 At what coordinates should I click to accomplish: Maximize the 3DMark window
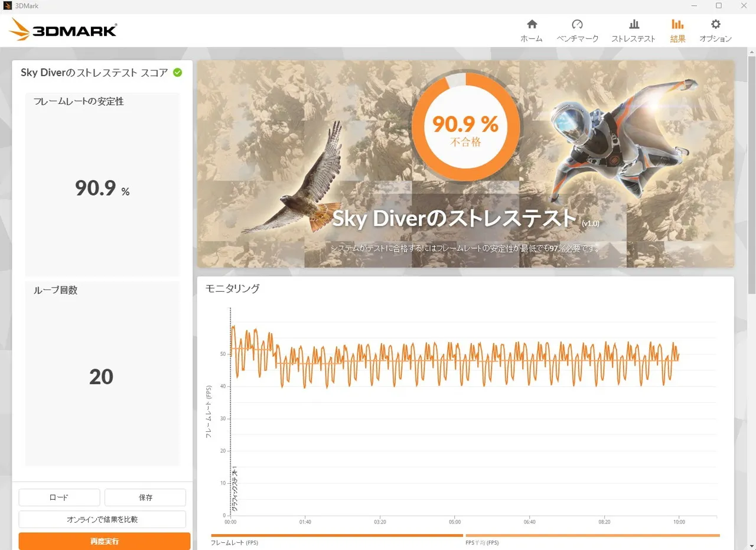(719, 6)
